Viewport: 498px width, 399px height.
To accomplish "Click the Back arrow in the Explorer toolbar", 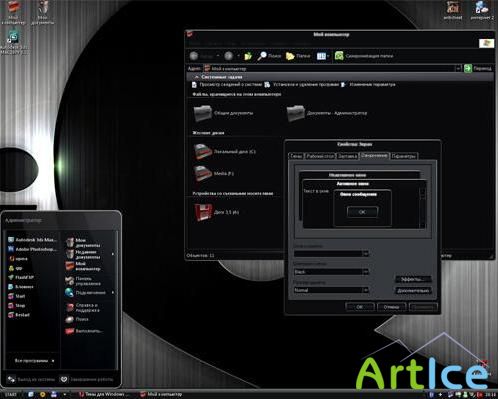I will point(194,56).
